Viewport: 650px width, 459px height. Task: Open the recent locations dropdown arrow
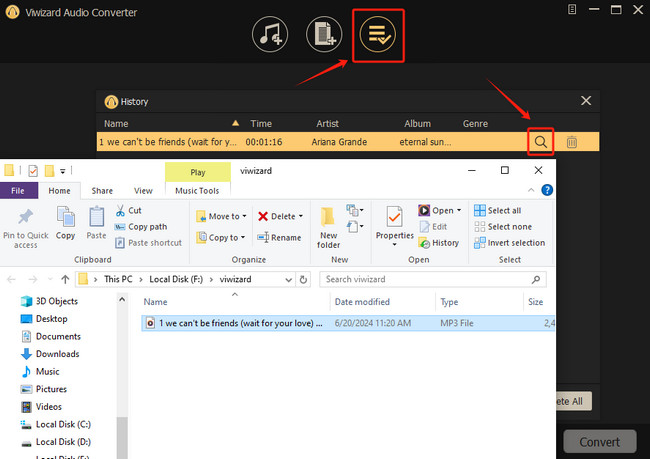(x=50, y=279)
